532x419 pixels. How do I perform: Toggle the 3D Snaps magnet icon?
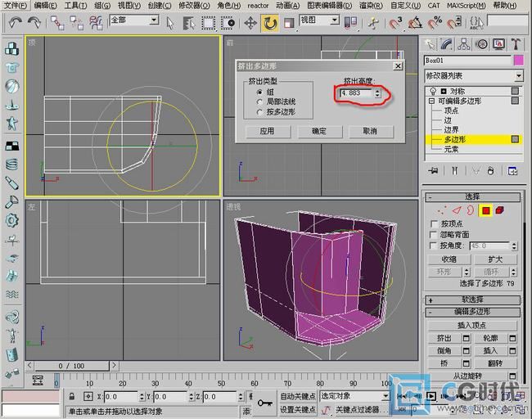[395, 23]
